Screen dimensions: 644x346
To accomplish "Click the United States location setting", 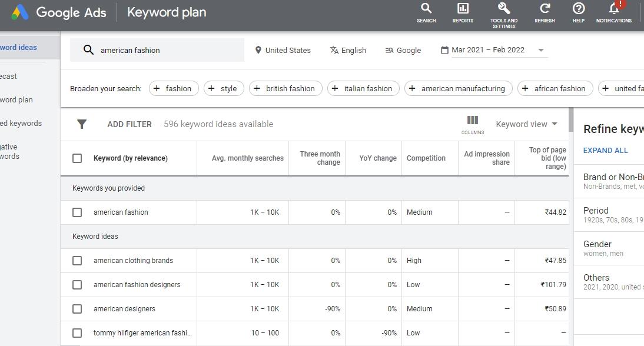I will (x=283, y=50).
